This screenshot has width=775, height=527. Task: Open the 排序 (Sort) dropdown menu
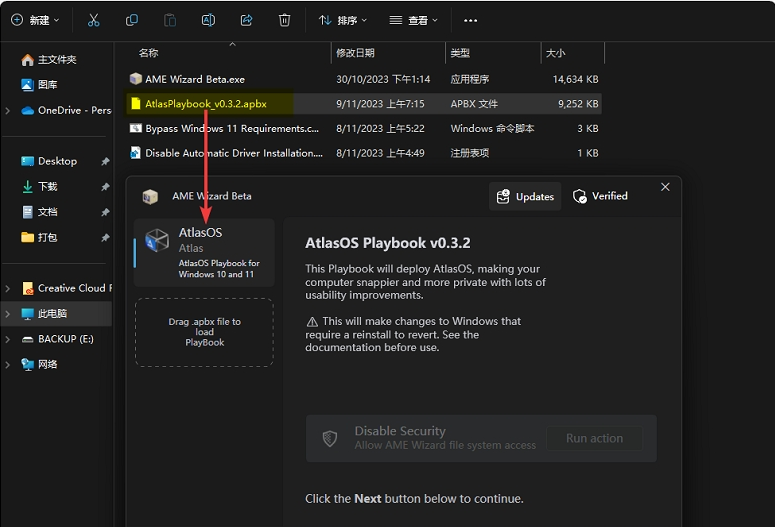click(x=343, y=20)
